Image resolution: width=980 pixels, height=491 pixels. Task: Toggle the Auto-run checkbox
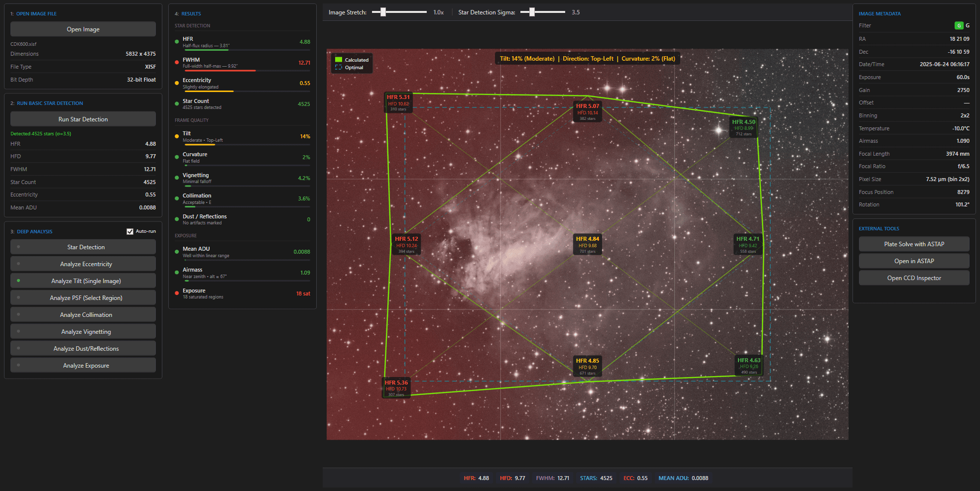click(x=130, y=231)
